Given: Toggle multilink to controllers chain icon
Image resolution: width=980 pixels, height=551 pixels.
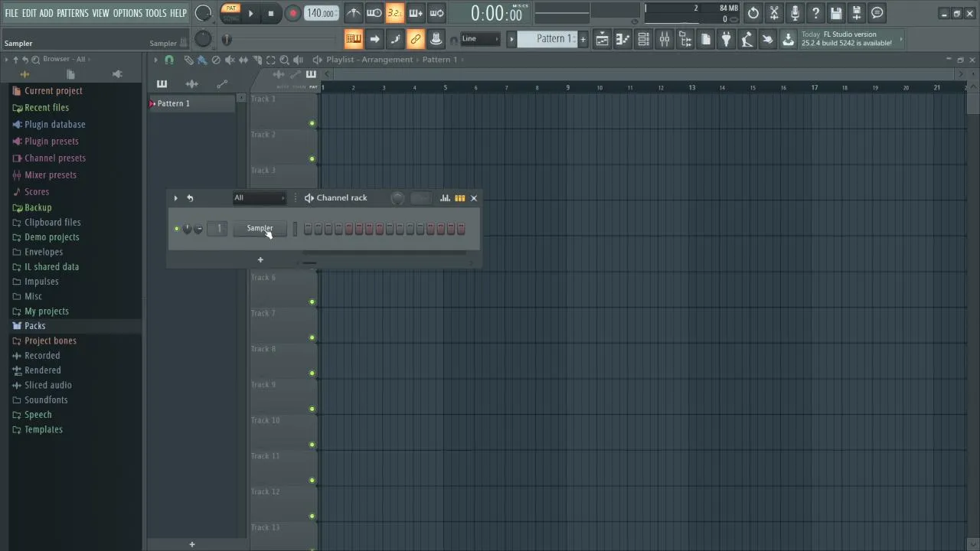Looking at the screenshot, I should 415,39.
